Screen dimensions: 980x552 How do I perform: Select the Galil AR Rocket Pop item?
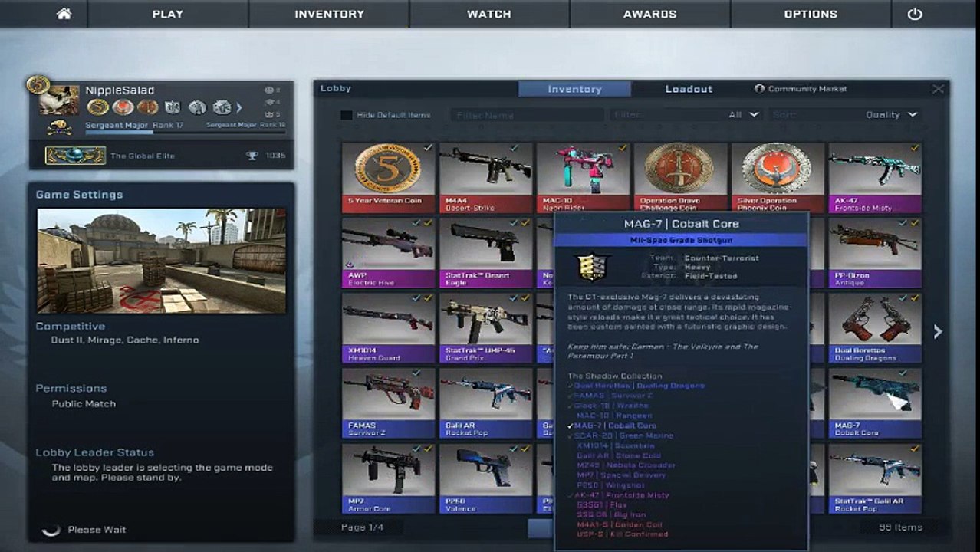[485, 402]
